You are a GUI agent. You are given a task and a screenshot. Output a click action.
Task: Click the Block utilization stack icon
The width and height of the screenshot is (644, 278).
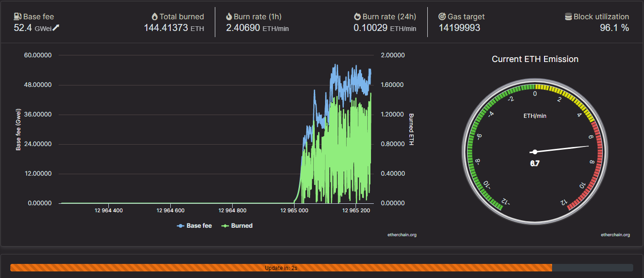click(568, 16)
